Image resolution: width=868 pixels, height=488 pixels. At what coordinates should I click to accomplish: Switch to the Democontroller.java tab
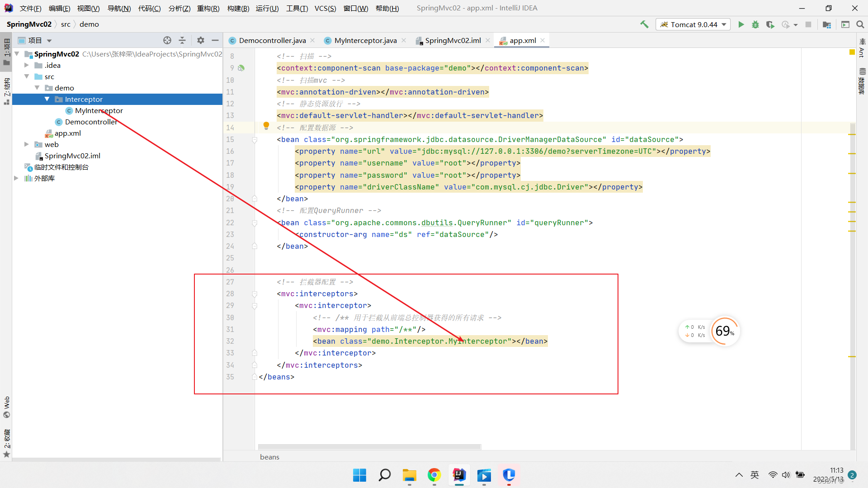click(272, 40)
